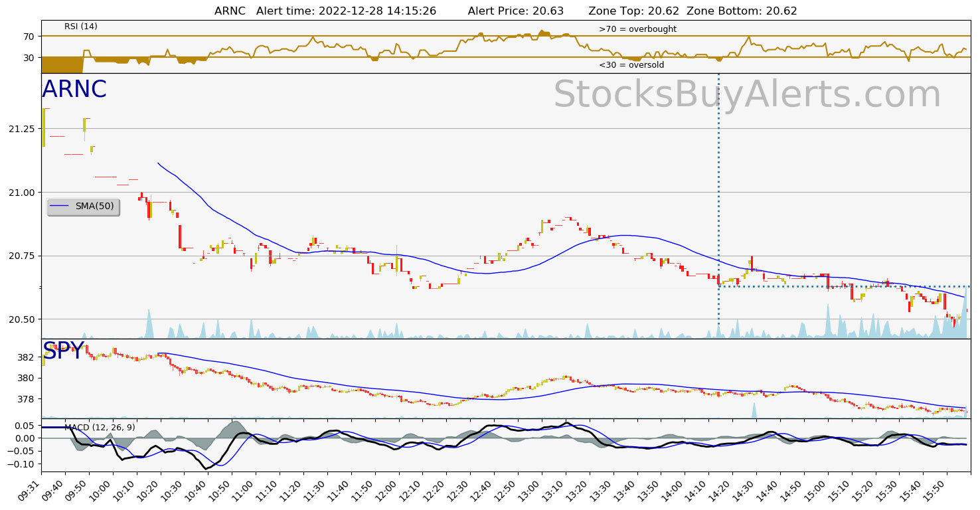Screen dimensions: 980x510
Task: Click the 20.75 price axis label
Action: click(22, 256)
